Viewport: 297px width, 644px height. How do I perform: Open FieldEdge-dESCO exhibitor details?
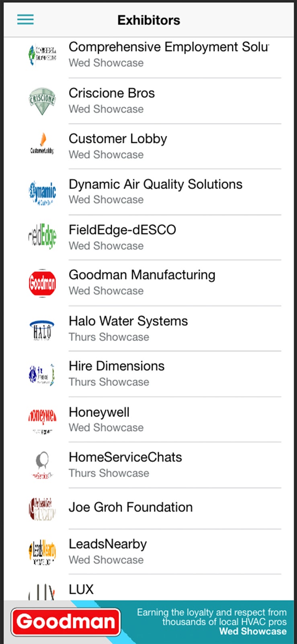coord(122,237)
